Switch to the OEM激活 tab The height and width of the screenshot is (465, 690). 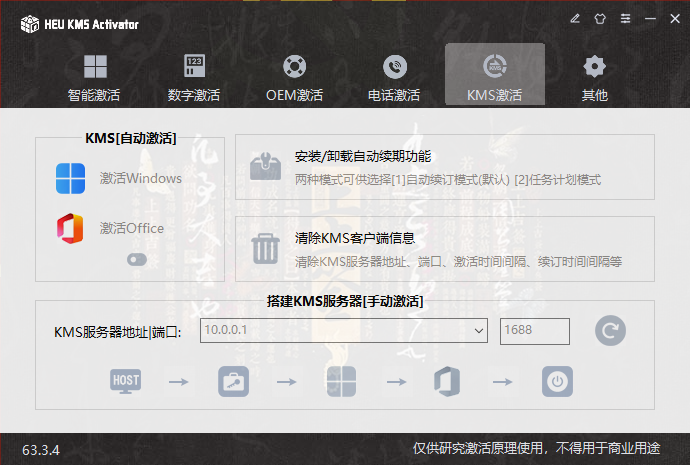click(294, 77)
